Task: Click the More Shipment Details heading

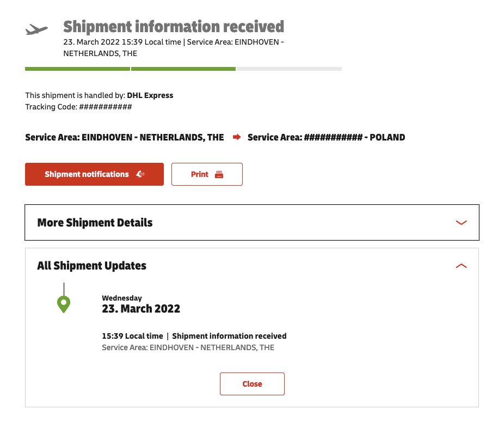Action: click(95, 222)
